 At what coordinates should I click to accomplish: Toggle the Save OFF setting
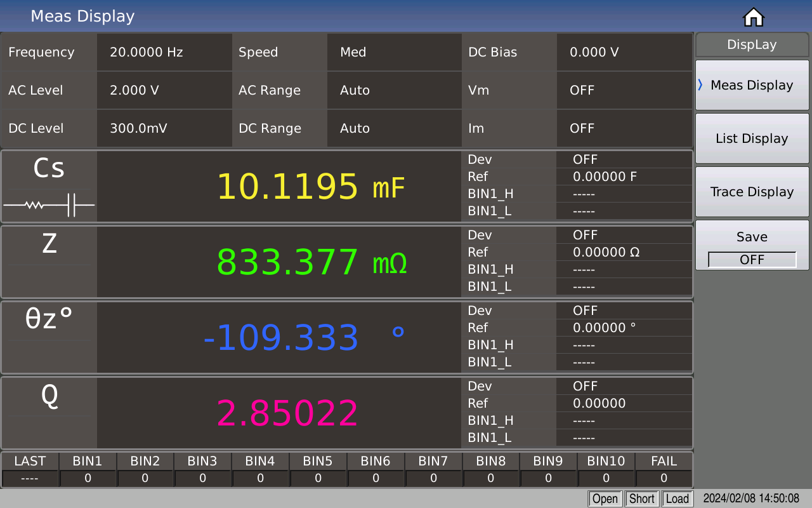coord(752,259)
